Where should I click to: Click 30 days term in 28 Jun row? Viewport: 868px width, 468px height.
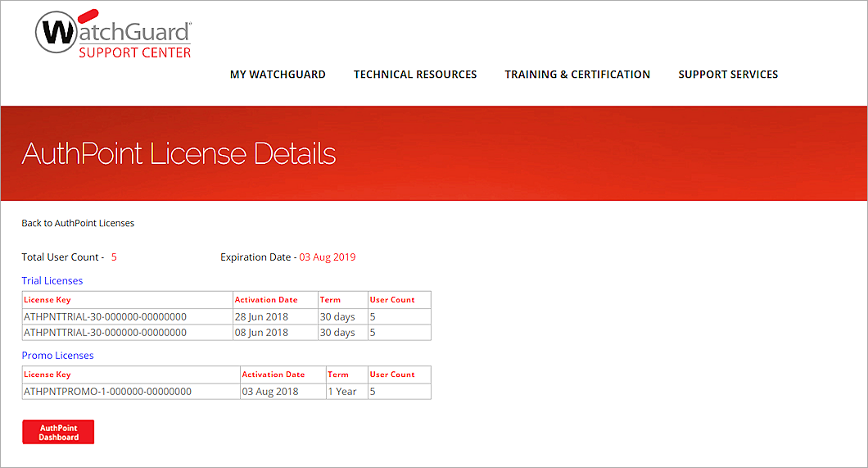(x=337, y=317)
